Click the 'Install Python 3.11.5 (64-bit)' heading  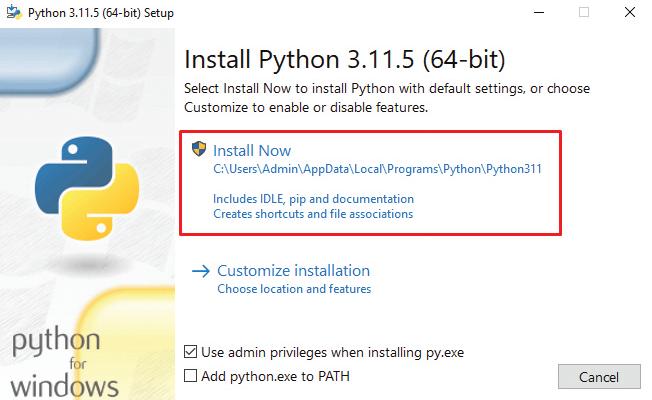pyautogui.click(x=345, y=59)
